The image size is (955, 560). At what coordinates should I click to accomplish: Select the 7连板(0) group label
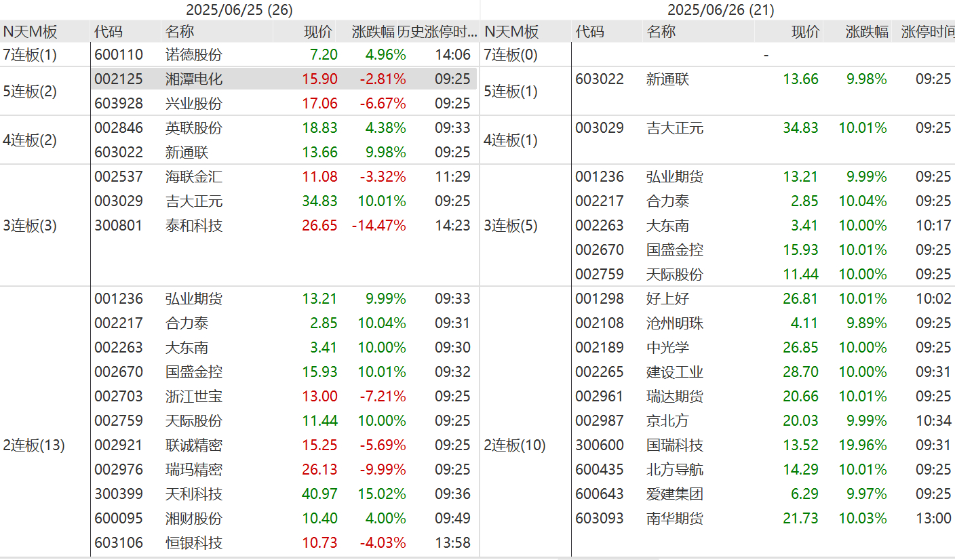(511, 55)
